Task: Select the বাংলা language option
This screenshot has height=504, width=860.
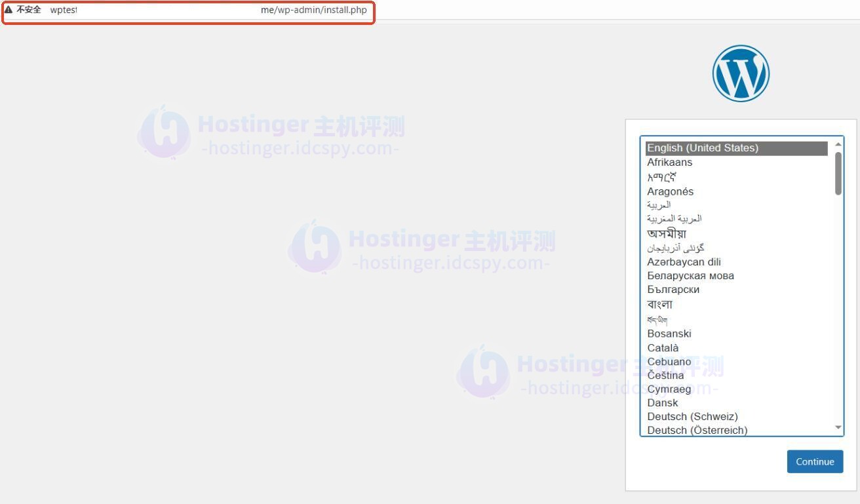Action: point(660,304)
